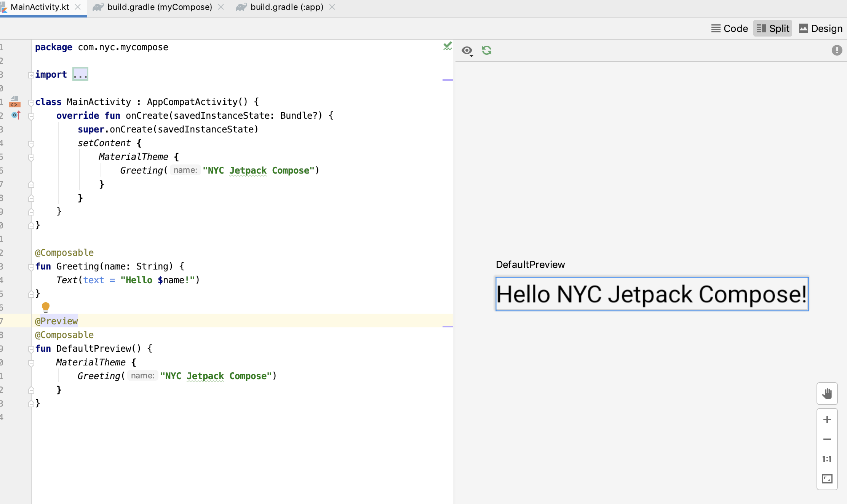This screenshot has width=847, height=504.
Task: Set preview zoom to 1:1
Action: tap(827, 459)
